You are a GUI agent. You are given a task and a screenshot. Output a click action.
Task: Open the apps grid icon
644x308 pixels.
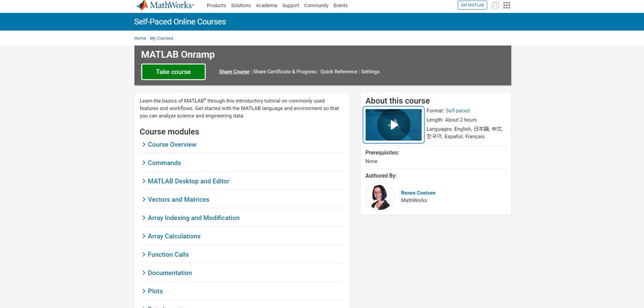[507, 5]
